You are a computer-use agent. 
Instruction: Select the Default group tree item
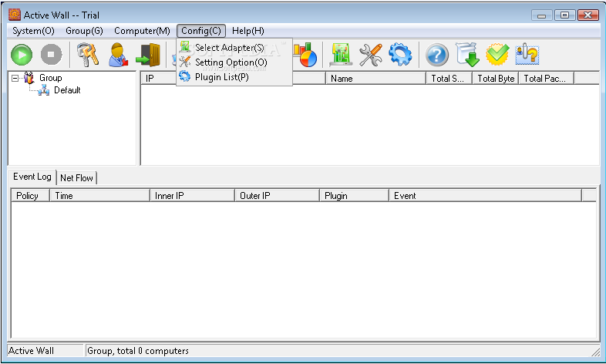[x=67, y=90]
